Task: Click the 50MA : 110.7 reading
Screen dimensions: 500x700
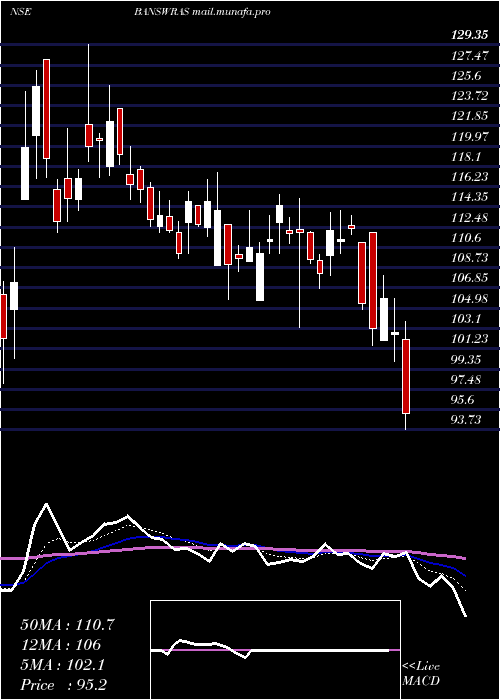Action: click(x=67, y=625)
